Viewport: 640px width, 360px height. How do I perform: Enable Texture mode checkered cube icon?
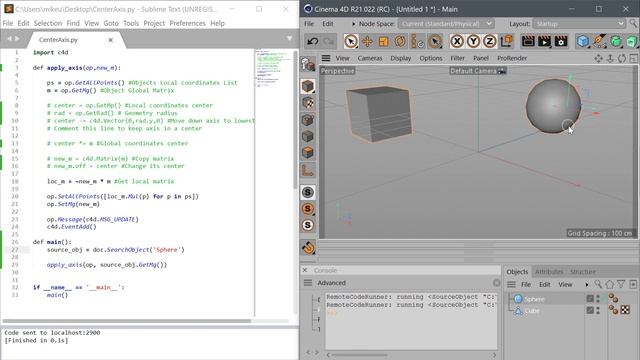click(x=308, y=103)
